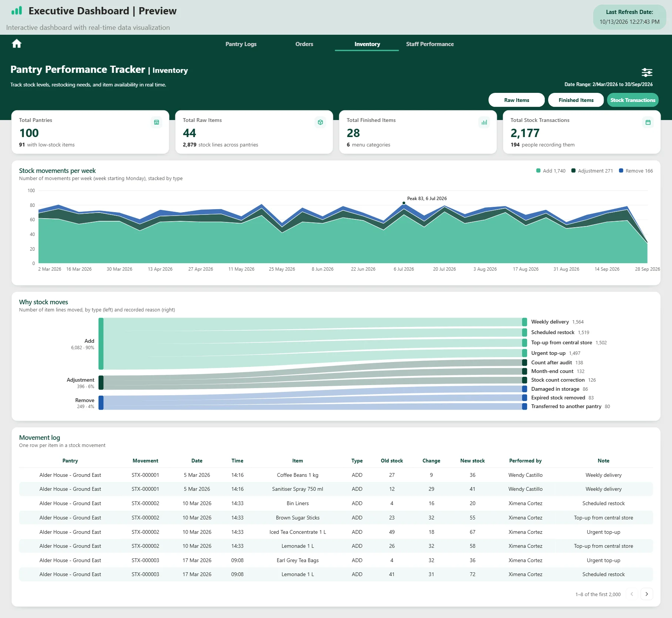Select the Inventory tab
The image size is (672, 618).
coord(367,44)
